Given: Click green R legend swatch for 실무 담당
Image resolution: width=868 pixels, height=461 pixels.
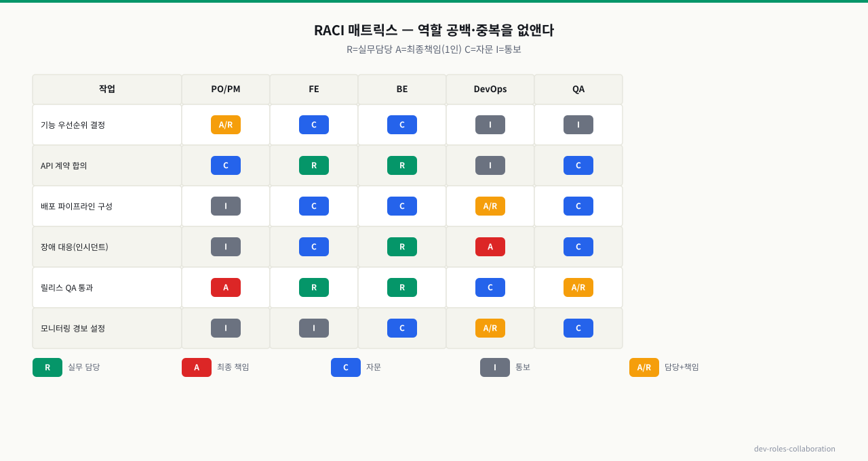Looking at the screenshot, I should 47,367.
